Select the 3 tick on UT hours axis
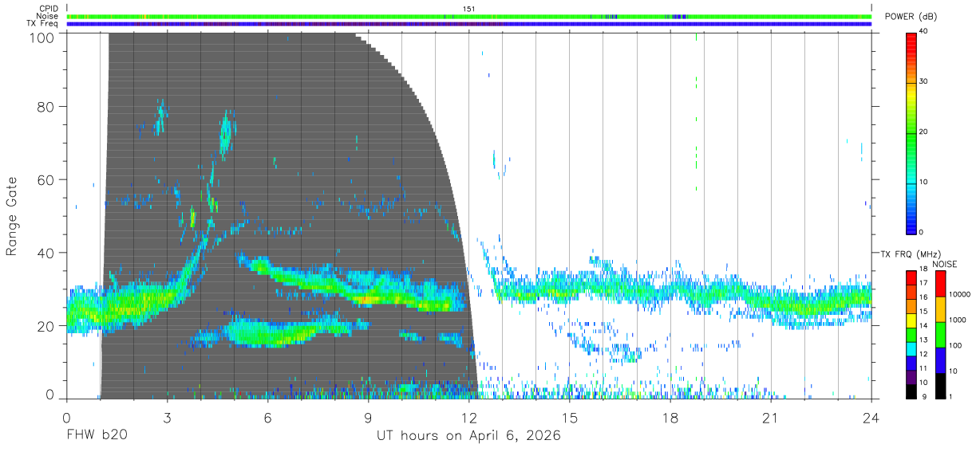 168,419
